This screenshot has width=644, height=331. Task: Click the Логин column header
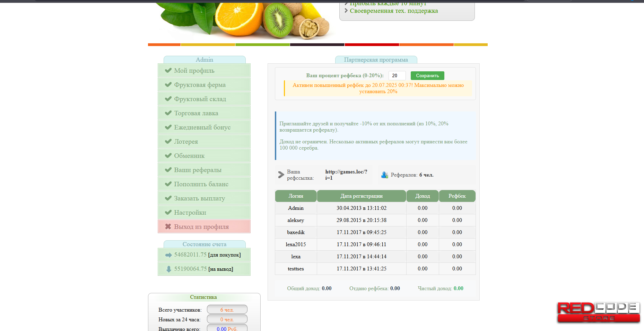tap(296, 196)
